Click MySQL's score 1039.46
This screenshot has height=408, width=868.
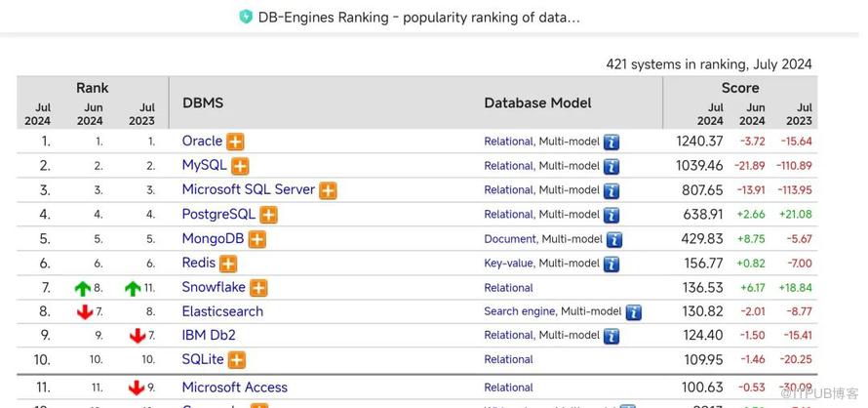(699, 166)
